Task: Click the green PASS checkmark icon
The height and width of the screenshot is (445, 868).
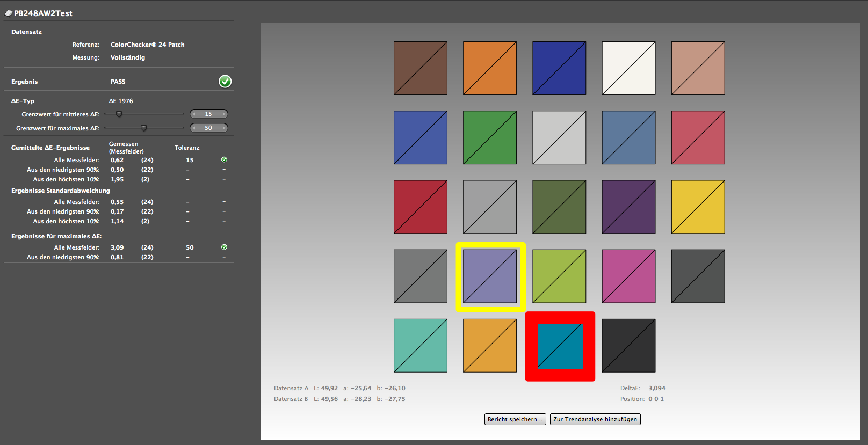Action: pyautogui.click(x=225, y=81)
